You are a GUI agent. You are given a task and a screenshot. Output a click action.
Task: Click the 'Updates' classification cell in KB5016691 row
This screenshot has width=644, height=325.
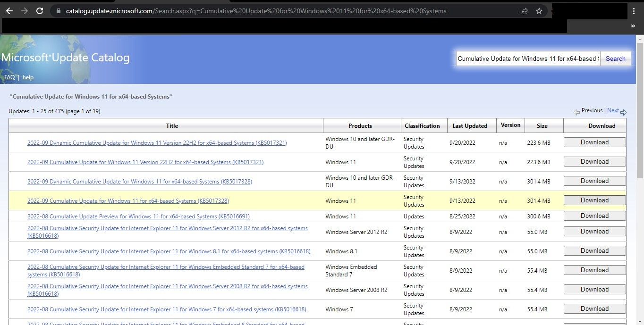click(x=414, y=217)
